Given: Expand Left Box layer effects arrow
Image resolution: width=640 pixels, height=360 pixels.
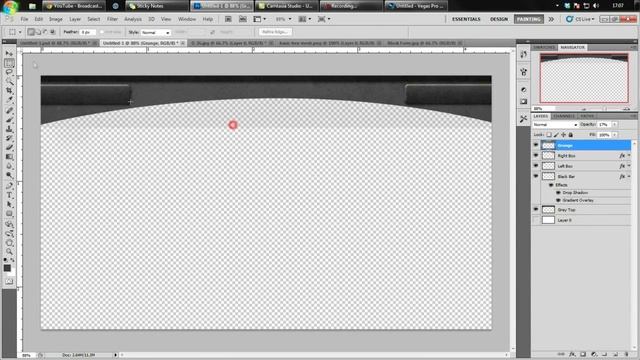Looking at the screenshot, I should (629, 166).
